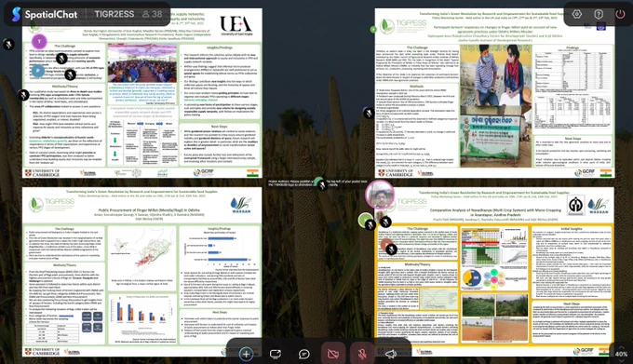Screen dimensions: 633x364
Task: Open the Public Procurement of Finger Millet poster
Action: point(142,272)
